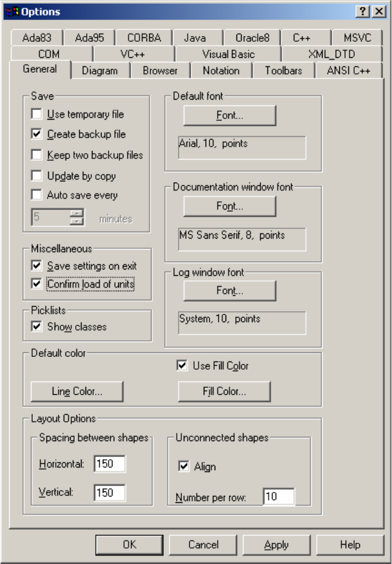Image resolution: width=392 pixels, height=564 pixels.
Task: Go to the Visual Basic tab
Action: 228,55
